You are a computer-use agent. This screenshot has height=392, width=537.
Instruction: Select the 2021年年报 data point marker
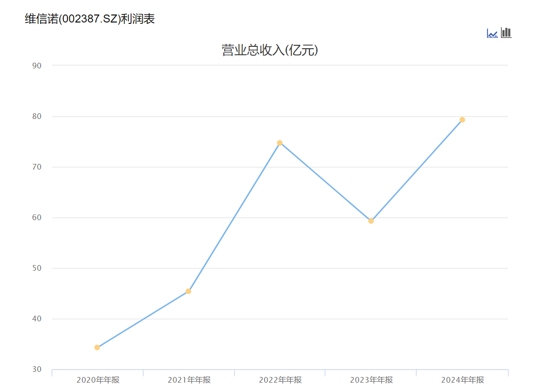(x=189, y=291)
